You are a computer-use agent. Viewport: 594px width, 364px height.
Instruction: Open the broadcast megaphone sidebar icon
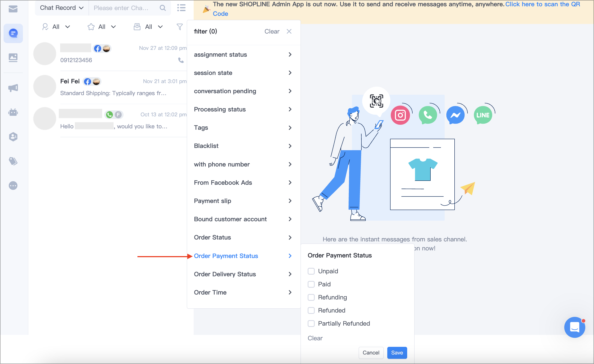point(13,88)
